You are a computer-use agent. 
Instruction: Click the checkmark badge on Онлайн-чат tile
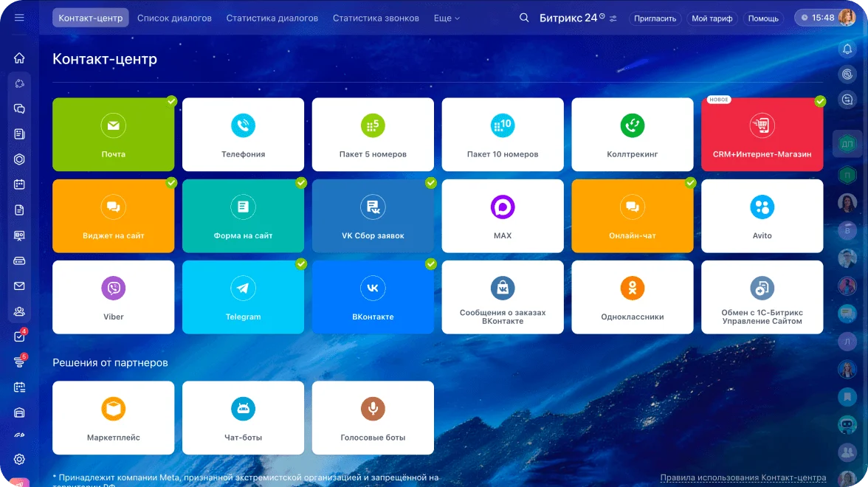coord(691,182)
